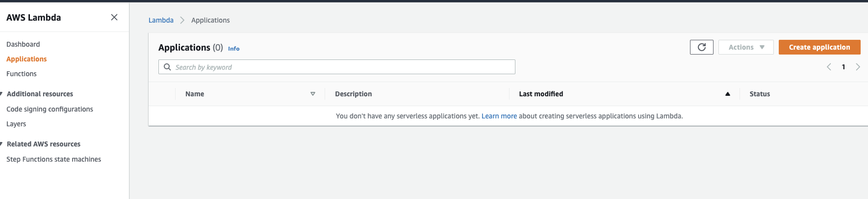Open Info link next to Applications
Viewport: 868px width, 199px height.
click(234, 49)
